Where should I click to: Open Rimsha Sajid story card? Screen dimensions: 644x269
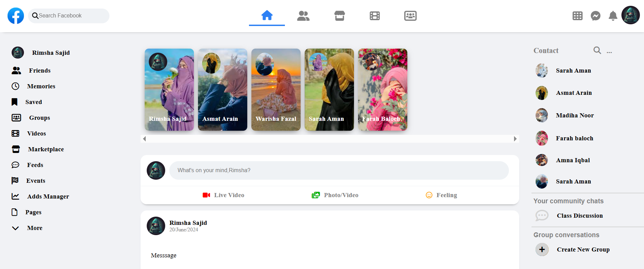tap(169, 90)
